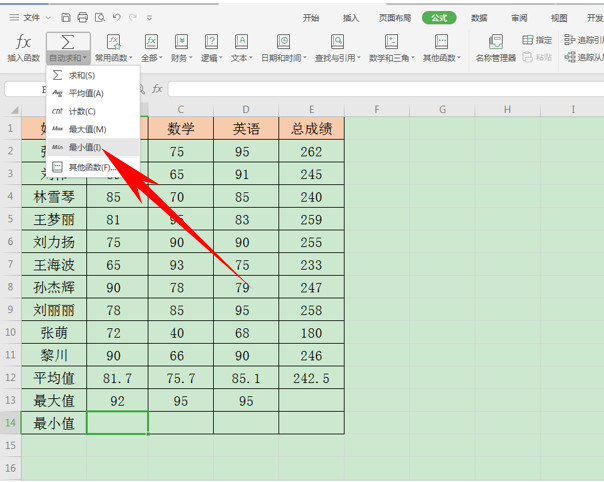Viewport: 604px width, 482px height.
Task: Switch to the 审阅 (Review) tab
Action: point(519,18)
